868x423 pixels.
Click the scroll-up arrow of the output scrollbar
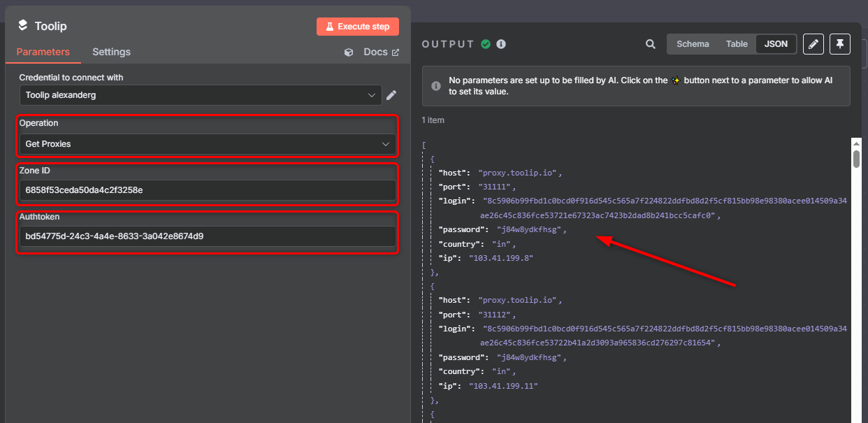point(856,143)
